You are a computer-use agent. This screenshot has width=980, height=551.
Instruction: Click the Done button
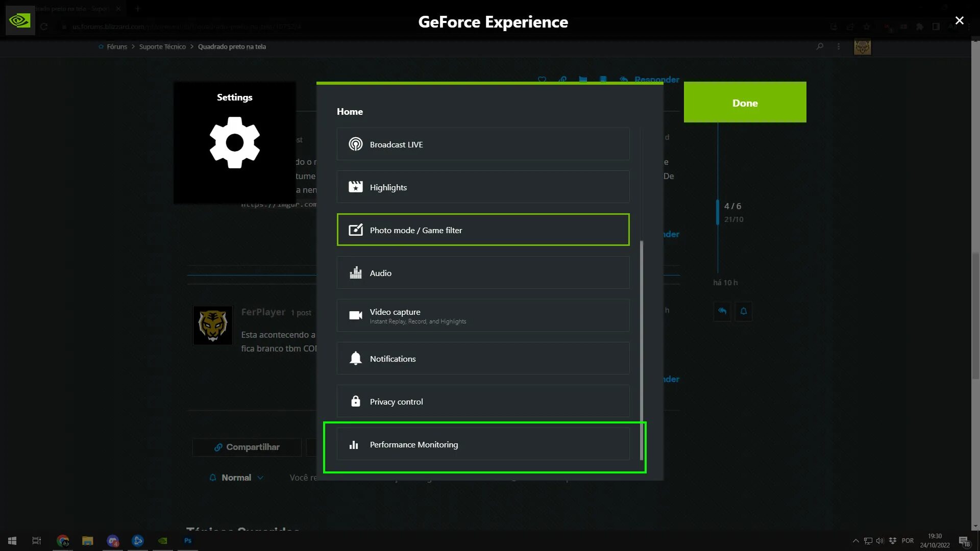coord(745,102)
